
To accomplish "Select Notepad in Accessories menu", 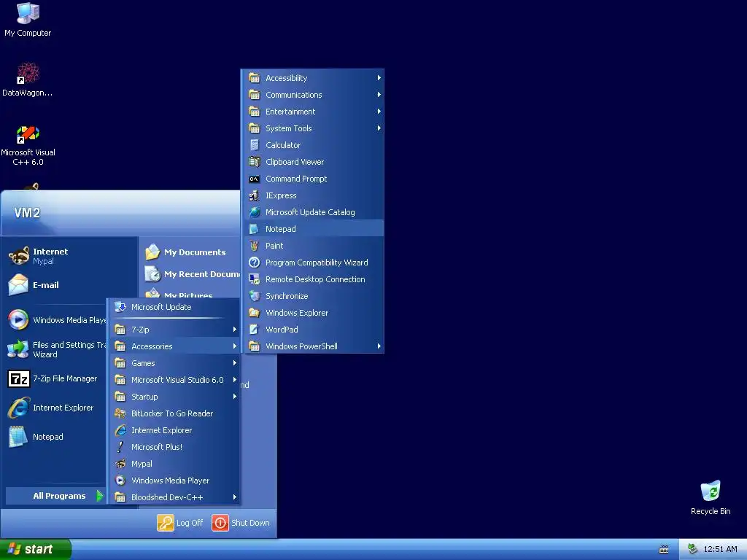I will point(314,229).
